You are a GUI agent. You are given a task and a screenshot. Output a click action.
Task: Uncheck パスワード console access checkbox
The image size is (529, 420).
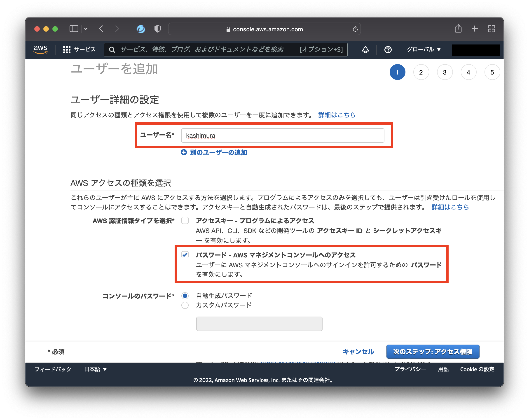[x=185, y=255]
